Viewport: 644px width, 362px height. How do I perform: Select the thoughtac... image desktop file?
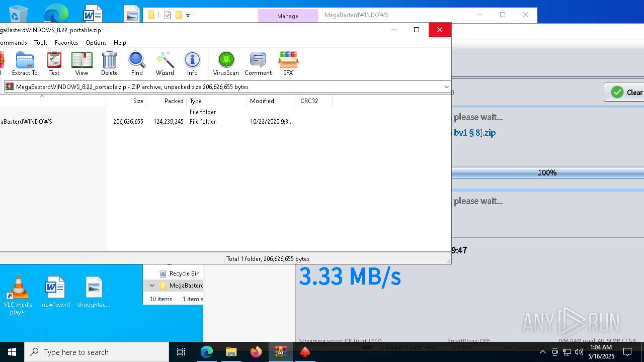click(x=94, y=292)
